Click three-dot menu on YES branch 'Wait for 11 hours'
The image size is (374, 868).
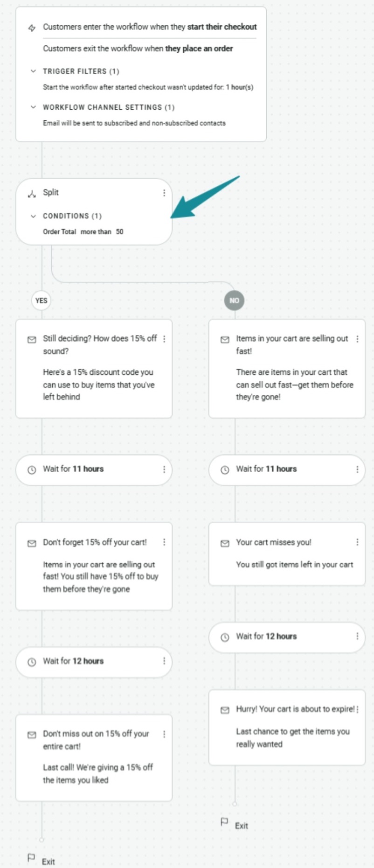click(164, 469)
